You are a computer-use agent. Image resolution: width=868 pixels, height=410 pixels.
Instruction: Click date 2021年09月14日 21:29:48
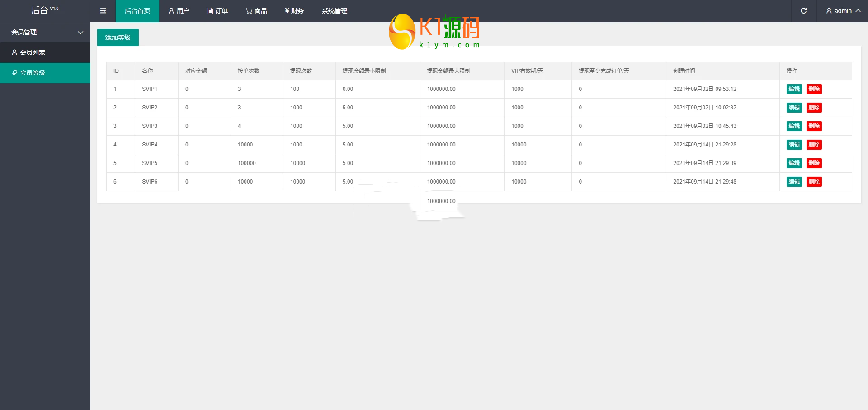[705, 182]
